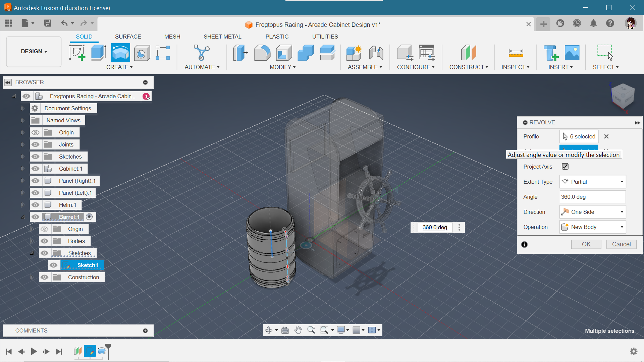Click the Select window tool icon

coord(605,53)
